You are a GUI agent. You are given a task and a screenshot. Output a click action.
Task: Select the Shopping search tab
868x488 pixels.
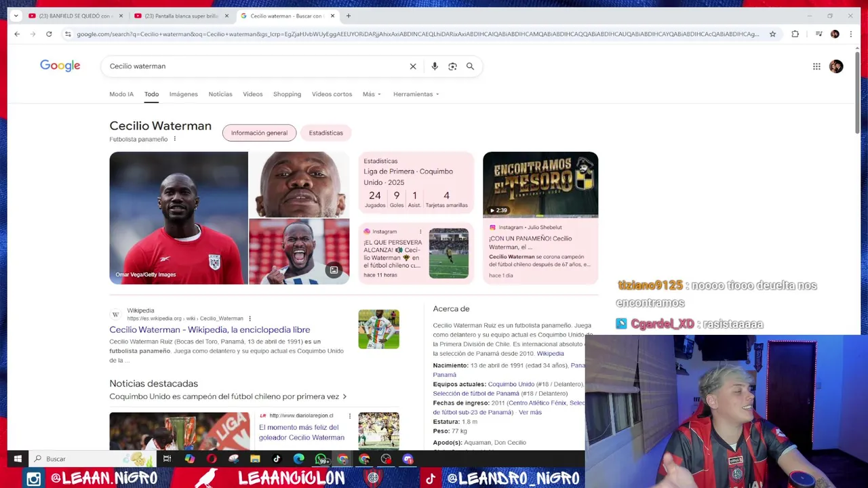pos(287,94)
